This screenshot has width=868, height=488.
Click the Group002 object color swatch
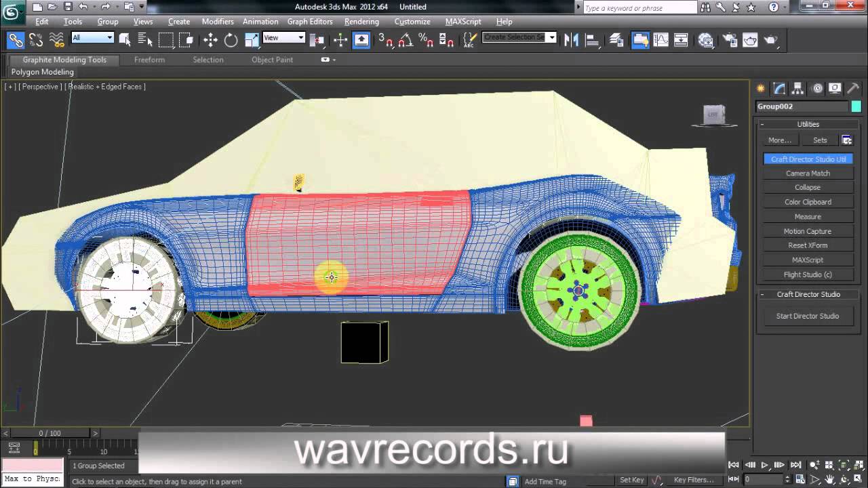point(856,106)
